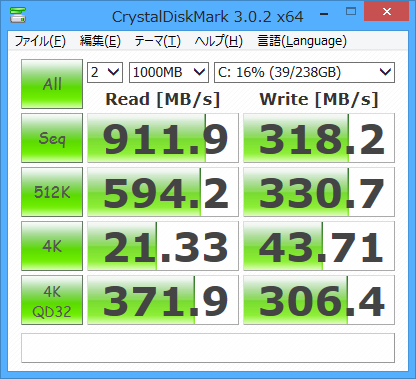Start the plain 4K random test
The width and height of the screenshot is (416, 379).
[52, 246]
